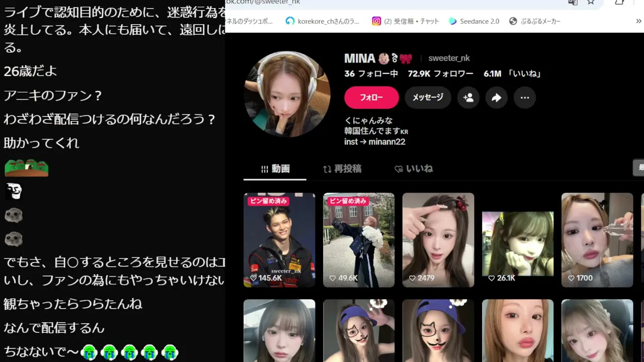Click the 6.1M「いいね」count
Image resolution: width=644 pixels, height=362 pixels.
coord(512,74)
